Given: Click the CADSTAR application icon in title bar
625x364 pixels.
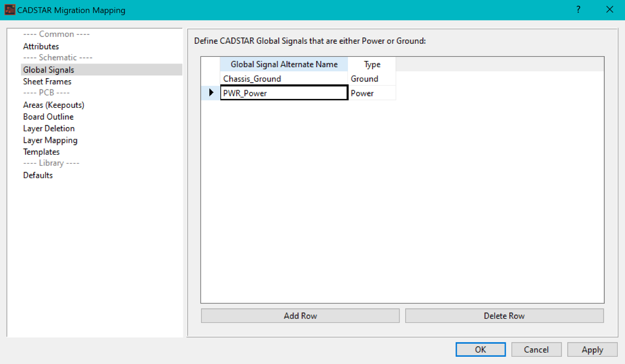Looking at the screenshot, I should 9,10.
